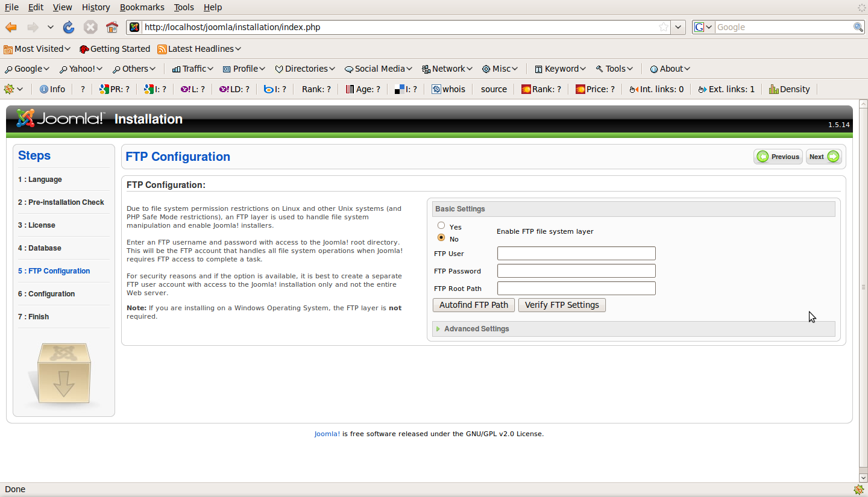Click the browser forward arrow
868x497 pixels.
pos(33,27)
